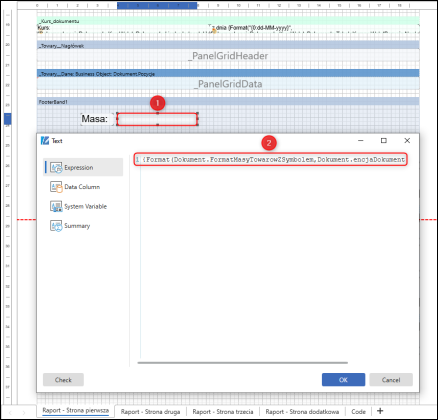The width and height of the screenshot is (438, 420).
Task: Click the horizontal scrollbar of expression editor
Action: (243, 363)
